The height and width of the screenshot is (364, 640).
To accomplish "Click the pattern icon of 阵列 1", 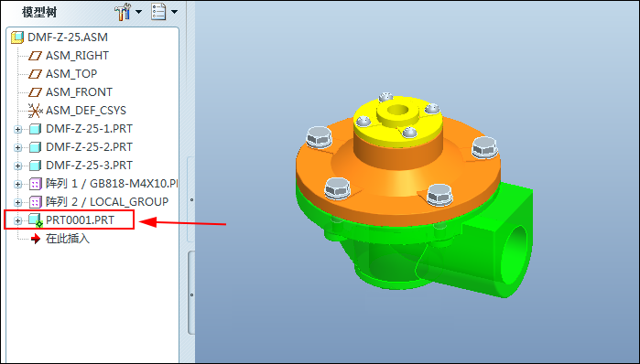I will [x=36, y=184].
